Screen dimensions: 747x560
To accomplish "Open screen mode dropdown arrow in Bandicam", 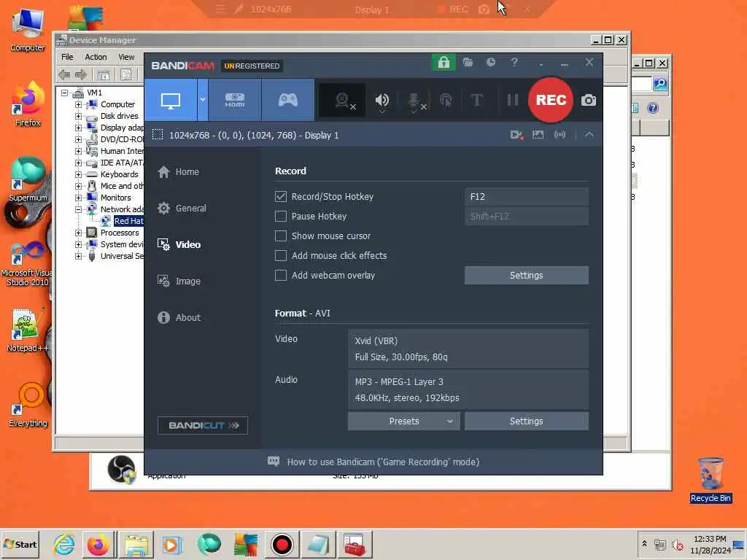I will click(203, 100).
